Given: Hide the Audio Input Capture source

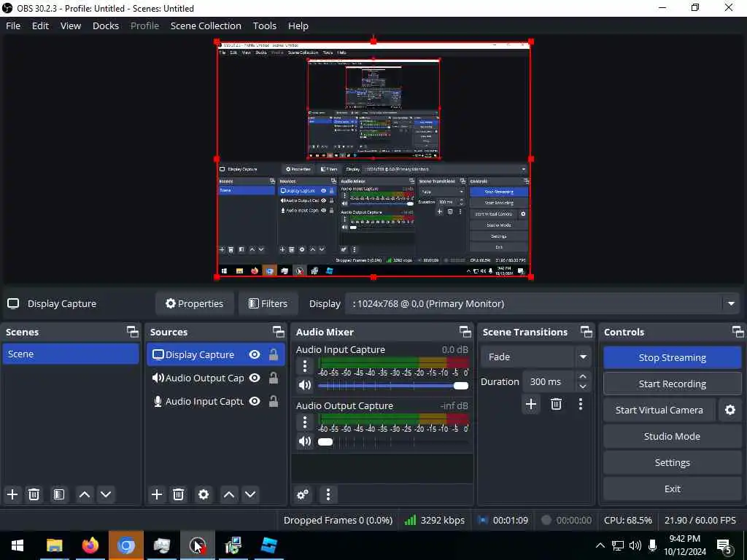Looking at the screenshot, I should click(255, 401).
